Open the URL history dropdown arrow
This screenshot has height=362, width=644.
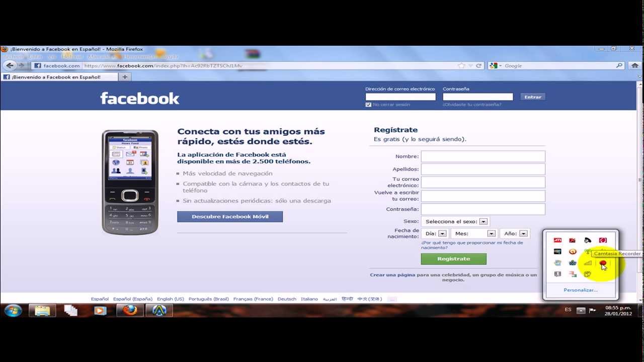470,66
